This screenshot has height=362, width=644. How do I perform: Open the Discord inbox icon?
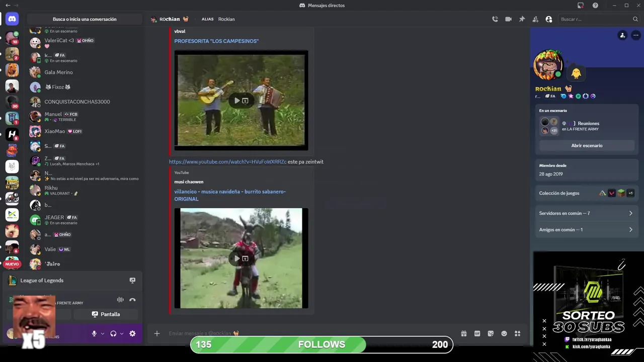click(581, 5)
